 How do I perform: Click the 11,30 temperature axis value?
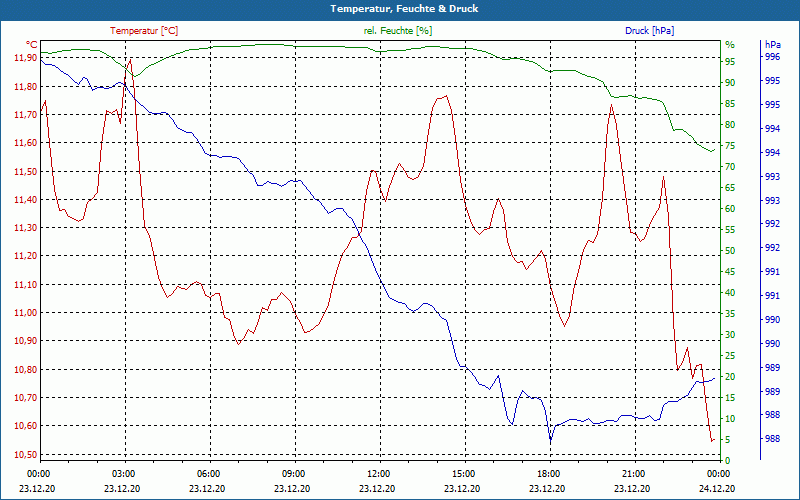click(x=26, y=228)
